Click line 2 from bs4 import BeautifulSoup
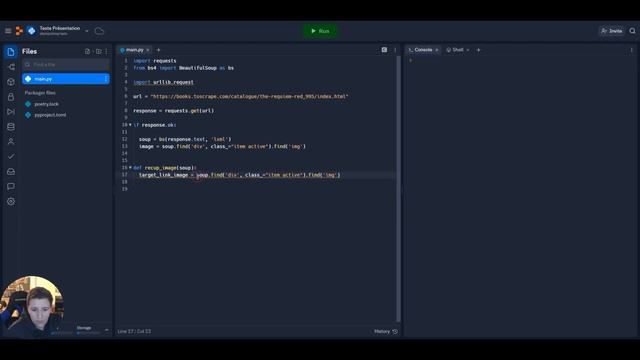 tap(183, 68)
